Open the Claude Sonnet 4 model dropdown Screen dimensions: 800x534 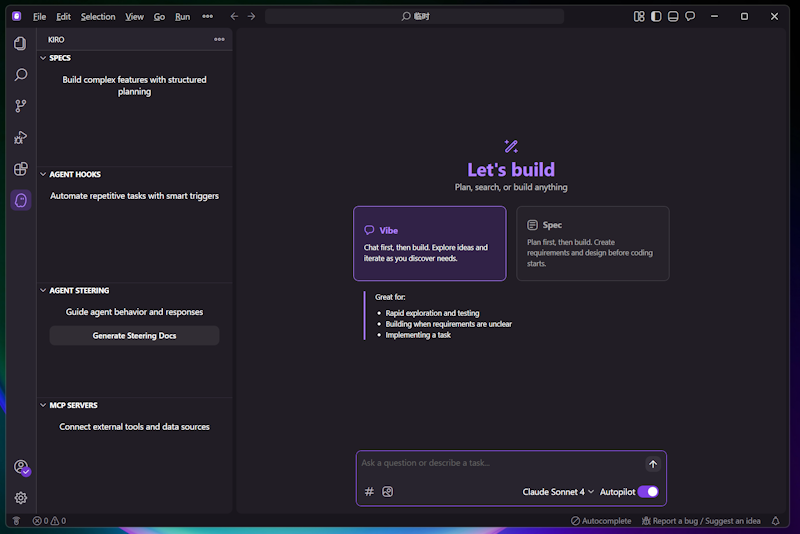coord(558,491)
